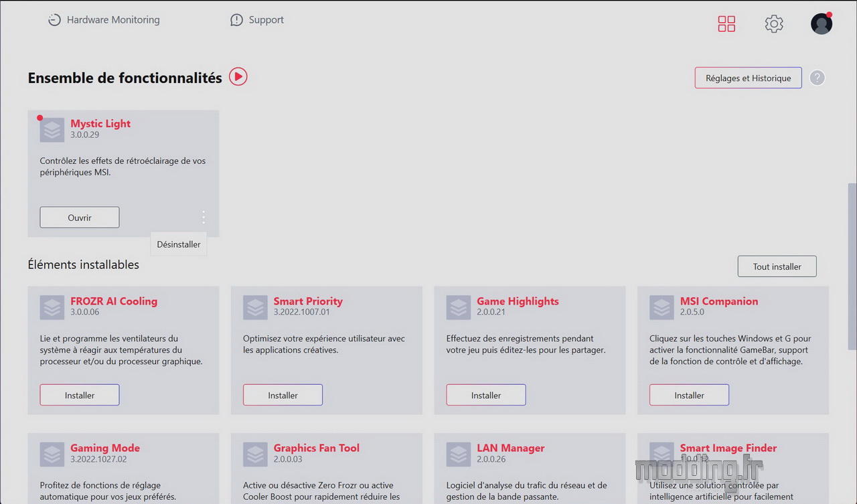857x504 pixels.
Task: Click the FROZR AI Cooling layers icon
Action: [x=52, y=307]
